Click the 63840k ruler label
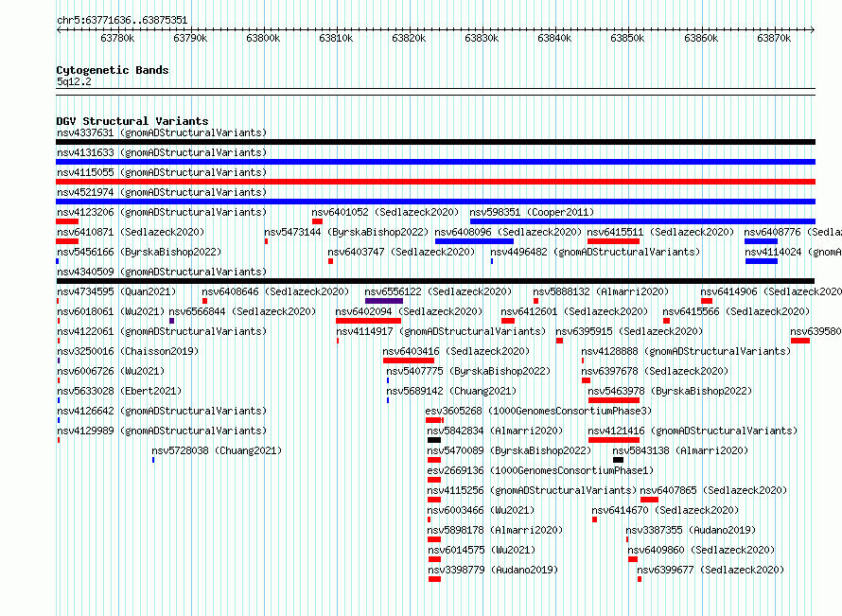Image resolution: width=842 pixels, height=616 pixels. tap(554, 38)
